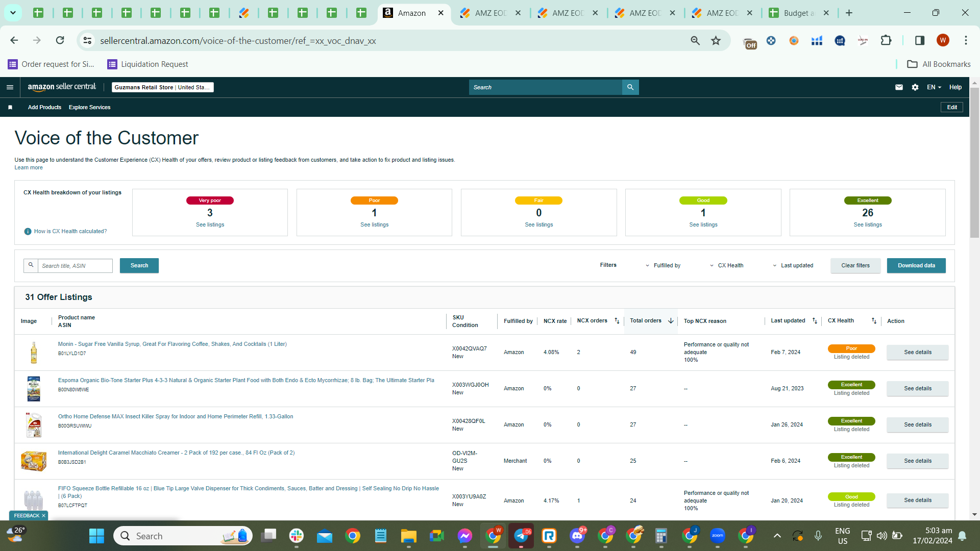
Task: Open the Chrome profile W avatar
Action: pos(943,40)
